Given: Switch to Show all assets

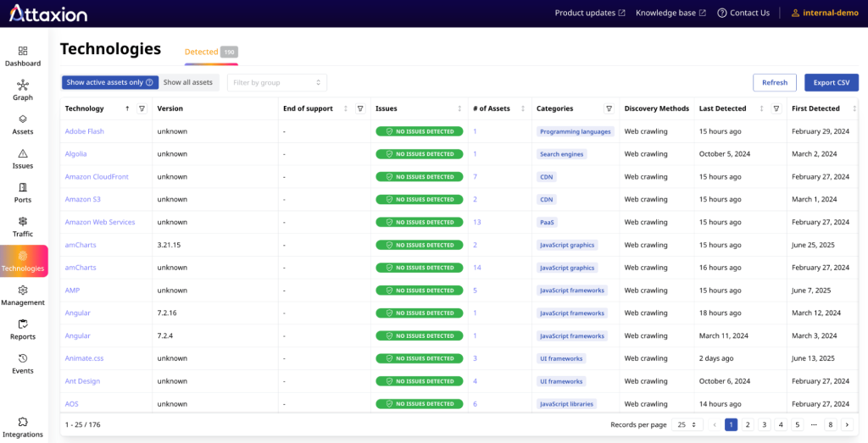Looking at the screenshot, I should tap(188, 82).
